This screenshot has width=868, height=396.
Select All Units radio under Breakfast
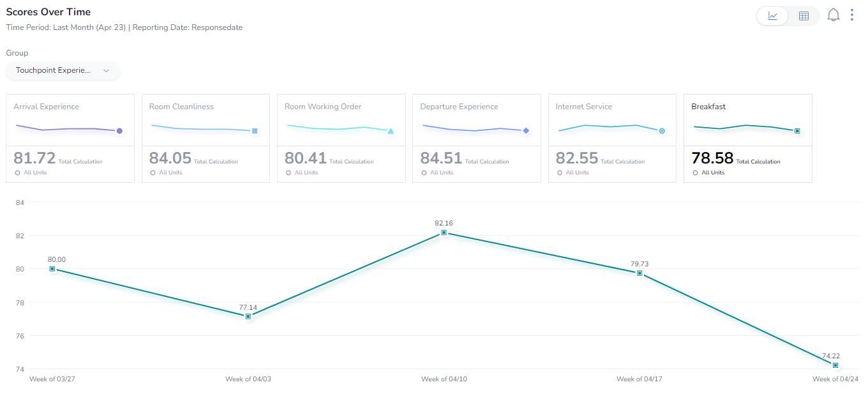pyautogui.click(x=695, y=172)
